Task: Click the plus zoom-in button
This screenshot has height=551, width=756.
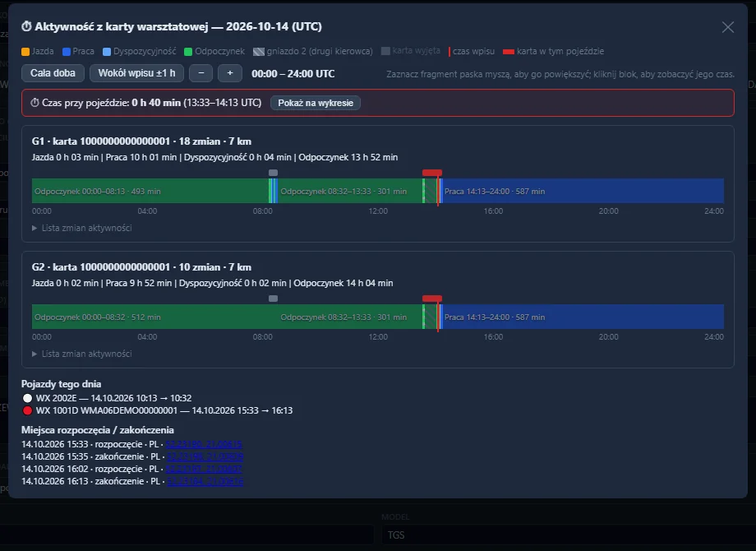Action: (230, 73)
